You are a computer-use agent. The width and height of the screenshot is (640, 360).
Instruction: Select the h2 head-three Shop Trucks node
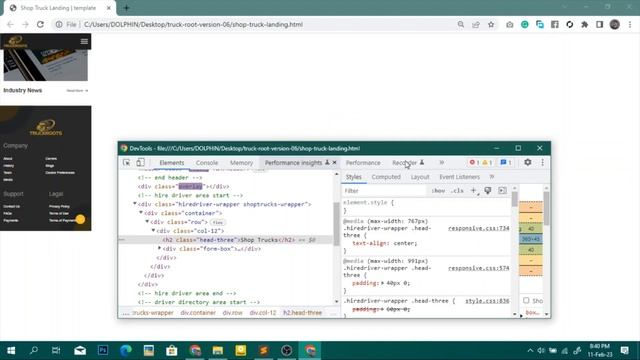(x=229, y=240)
